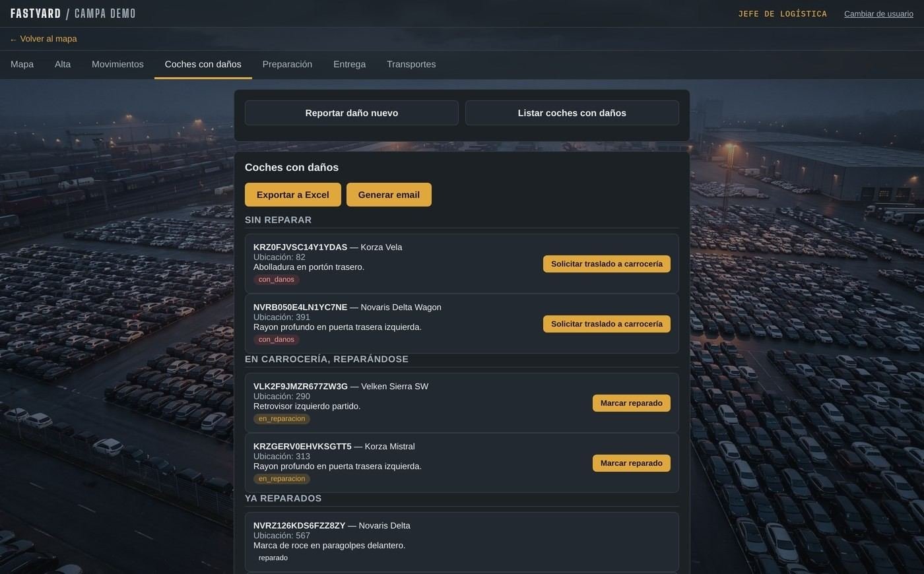Click the text 'Ubicación: 82'

(279, 257)
